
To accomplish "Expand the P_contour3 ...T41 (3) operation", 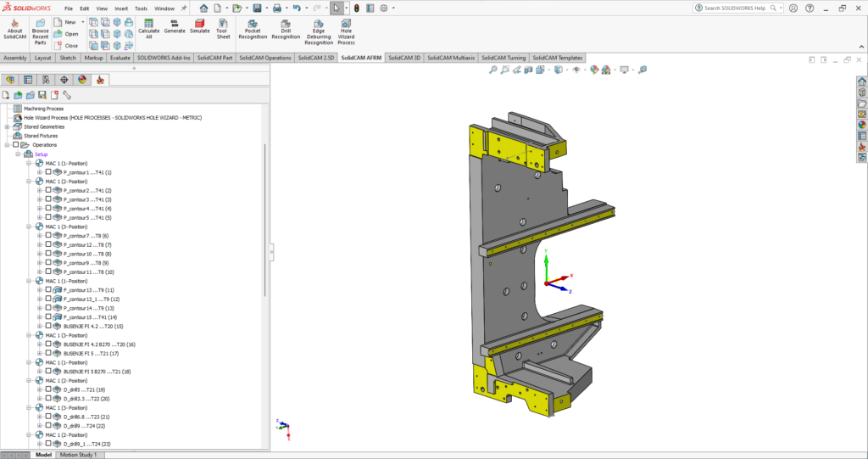I will pyautogui.click(x=39, y=199).
